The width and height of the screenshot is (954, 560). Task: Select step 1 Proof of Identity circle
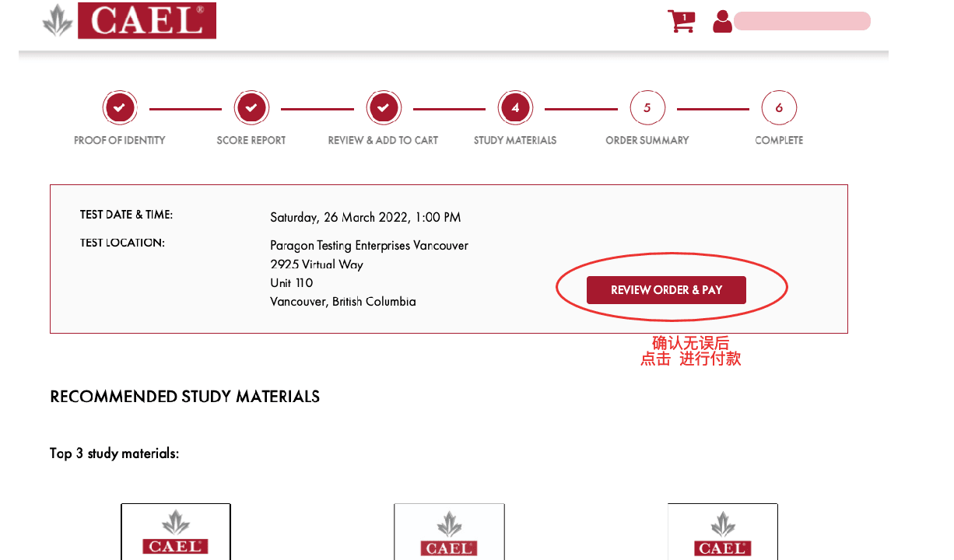click(x=120, y=107)
